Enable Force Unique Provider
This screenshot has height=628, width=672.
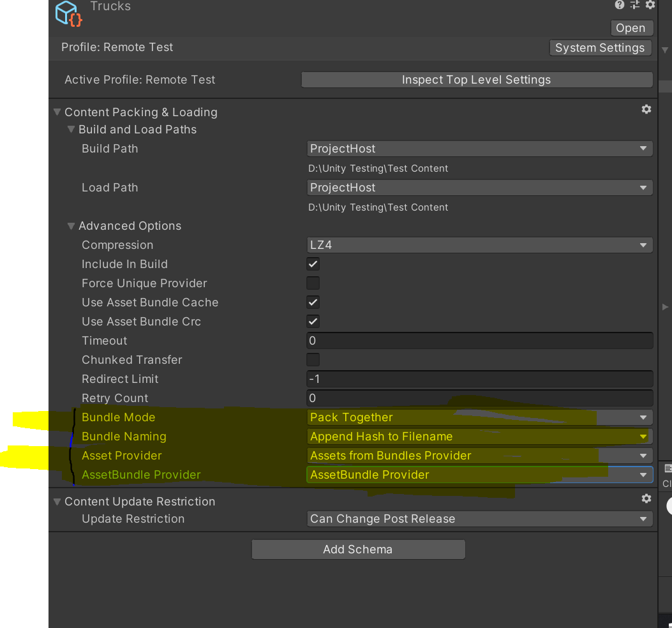[313, 283]
